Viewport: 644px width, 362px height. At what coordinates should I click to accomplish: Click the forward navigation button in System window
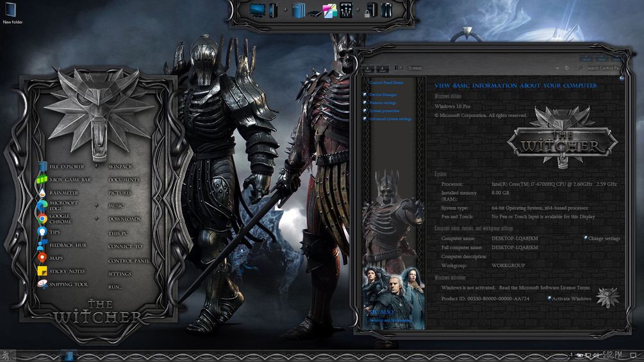pyautogui.click(x=383, y=68)
